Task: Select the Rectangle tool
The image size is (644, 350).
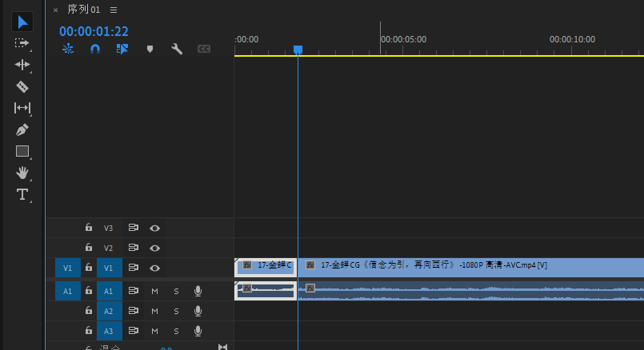Action: point(22,151)
